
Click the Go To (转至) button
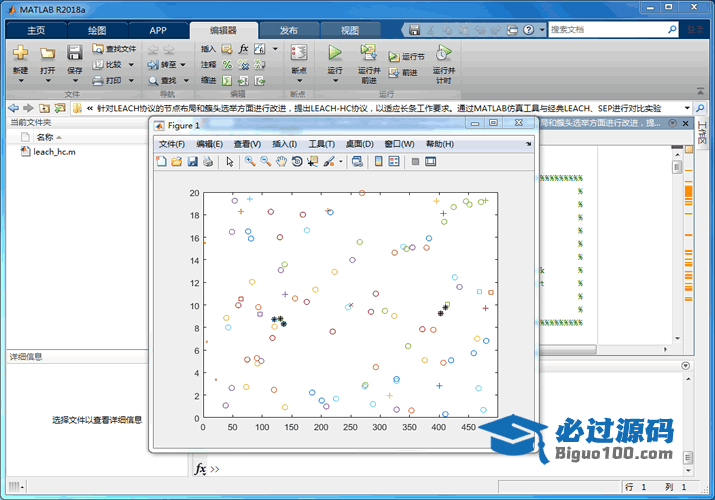coord(161,65)
